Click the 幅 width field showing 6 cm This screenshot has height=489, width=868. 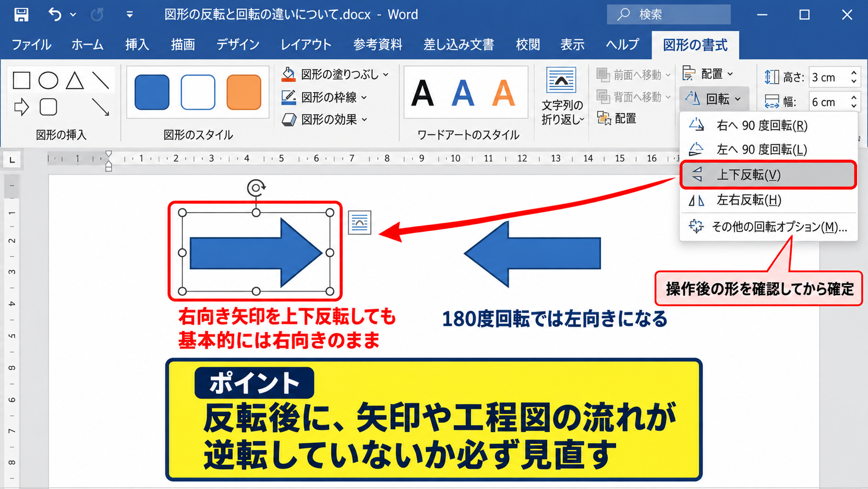(829, 102)
